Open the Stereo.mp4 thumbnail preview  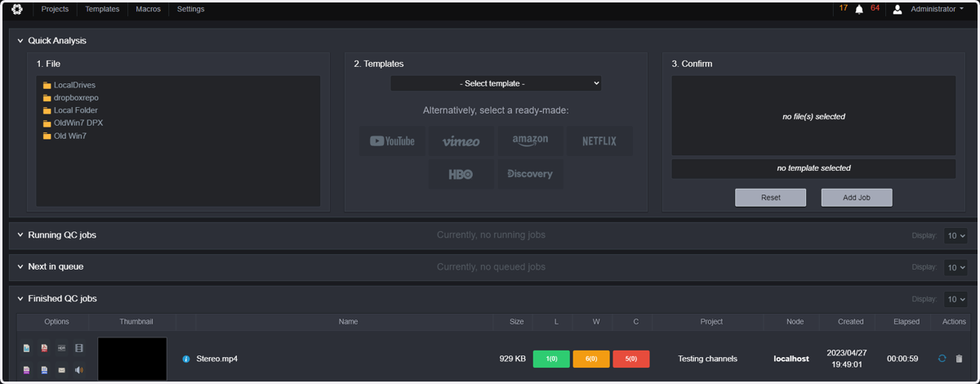pos(132,359)
